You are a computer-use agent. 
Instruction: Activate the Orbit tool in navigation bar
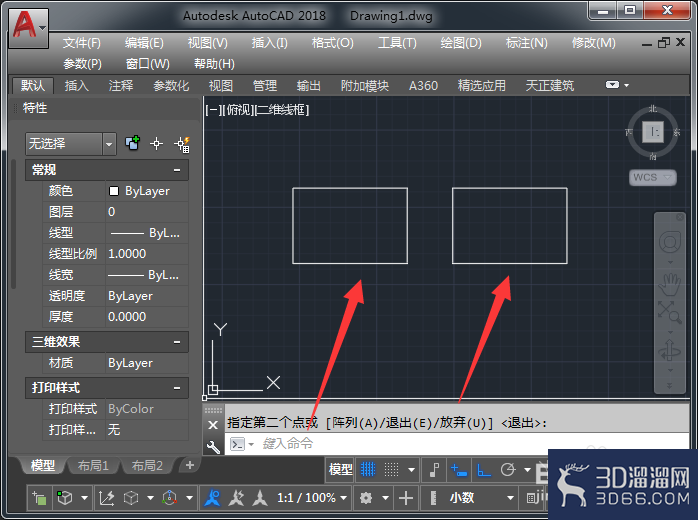point(670,351)
